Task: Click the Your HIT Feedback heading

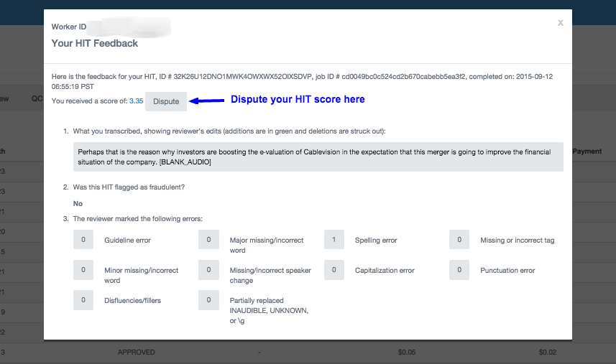Action: (95, 43)
